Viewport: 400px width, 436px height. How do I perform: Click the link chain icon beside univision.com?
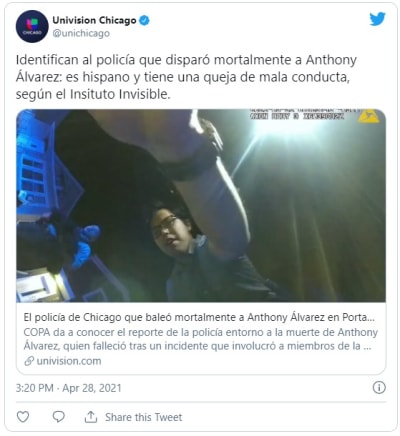(x=29, y=361)
